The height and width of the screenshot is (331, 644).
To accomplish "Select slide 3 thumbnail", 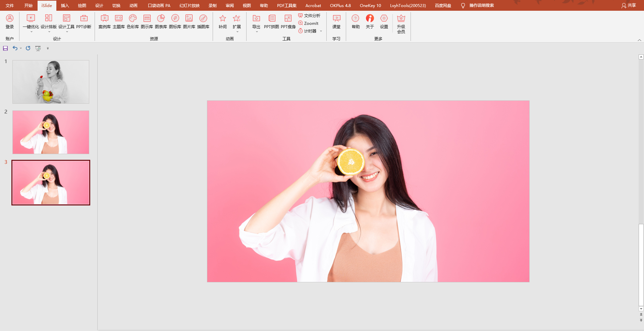I will click(51, 183).
